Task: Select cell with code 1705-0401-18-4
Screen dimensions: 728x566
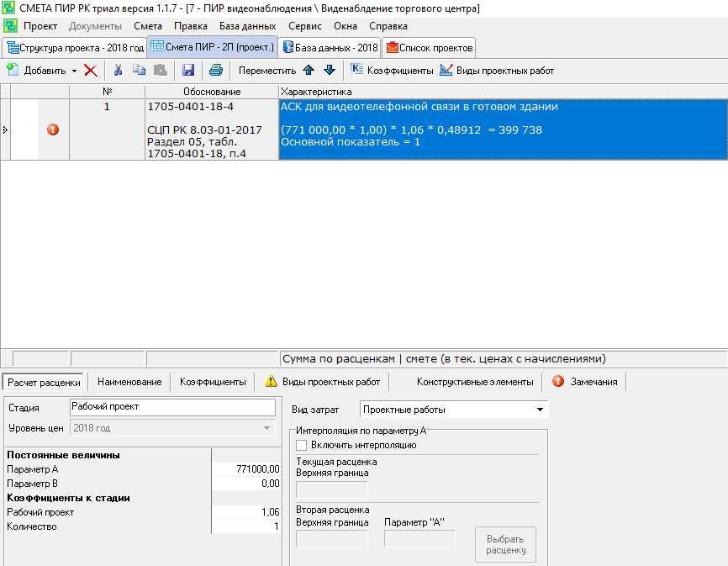Action: click(x=212, y=130)
